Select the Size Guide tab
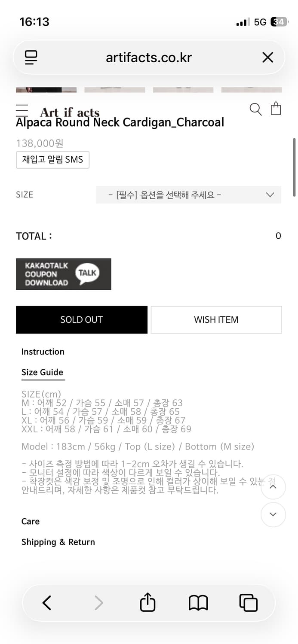298x644 pixels. [43, 372]
